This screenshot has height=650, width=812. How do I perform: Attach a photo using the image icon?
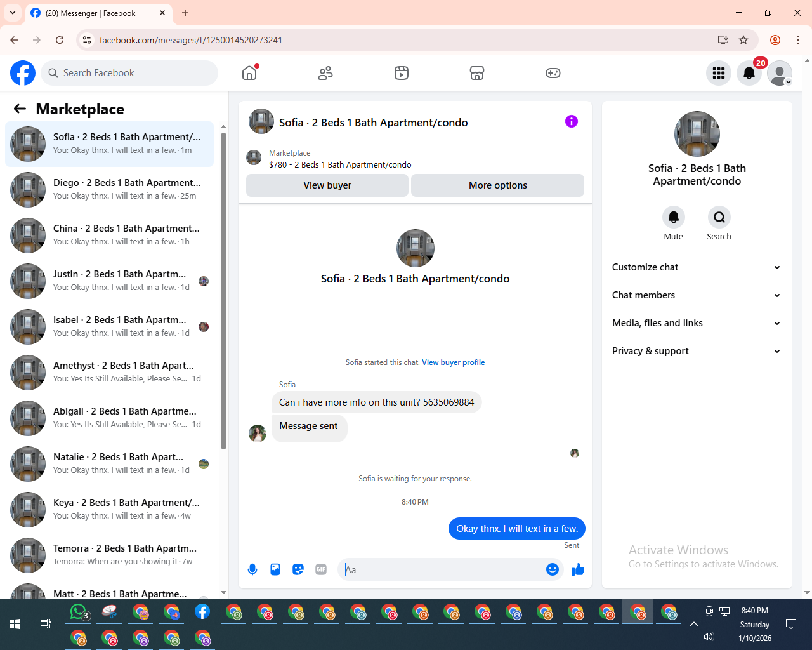coord(275,569)
